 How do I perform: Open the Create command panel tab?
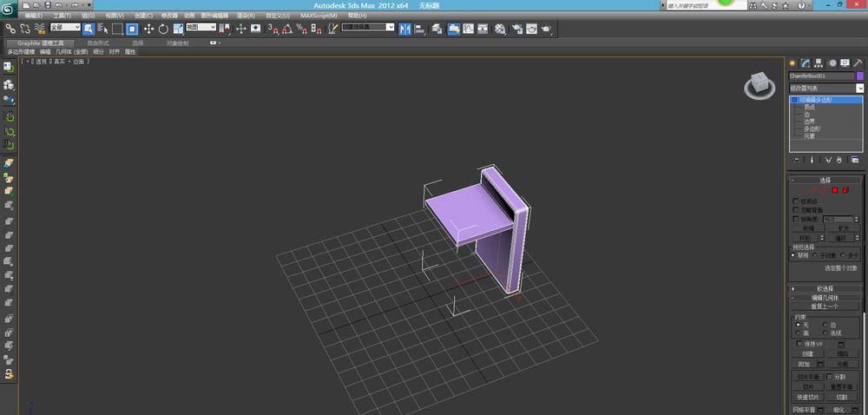pos(792,63)
